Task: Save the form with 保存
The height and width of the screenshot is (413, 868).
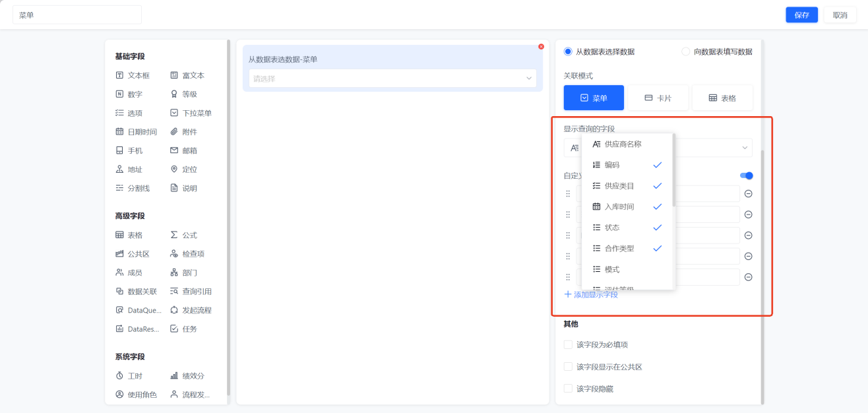Action: (x=801, y=15)
